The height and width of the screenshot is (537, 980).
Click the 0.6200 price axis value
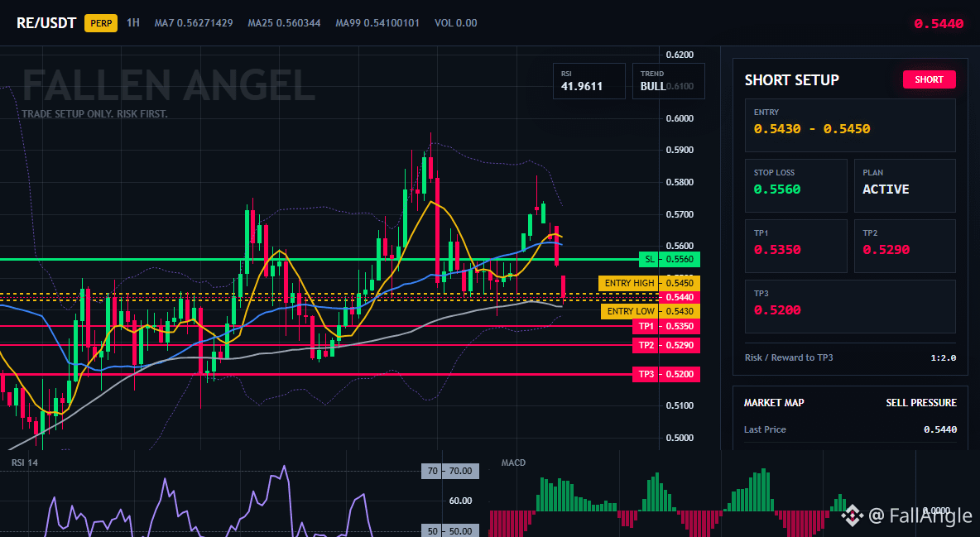[x=680, y=55]
